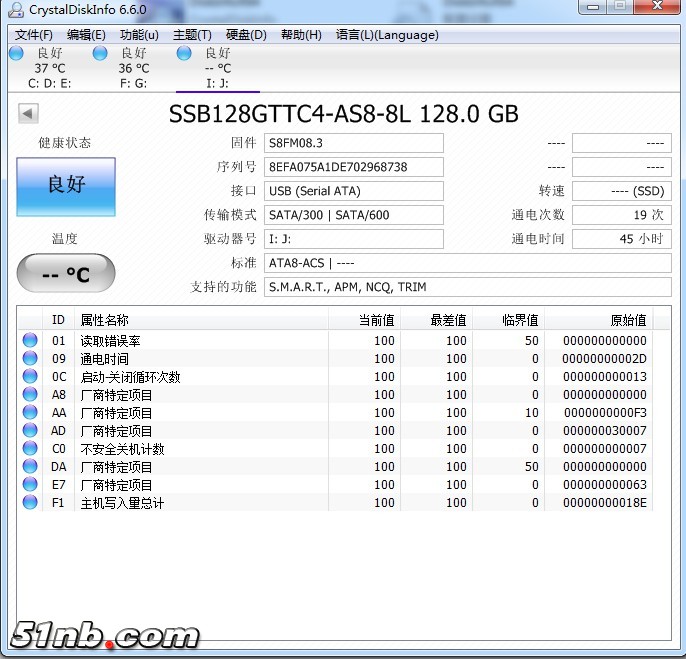
Task: Click status orb for I: J: disk
Action: click(x=184, y=53)
